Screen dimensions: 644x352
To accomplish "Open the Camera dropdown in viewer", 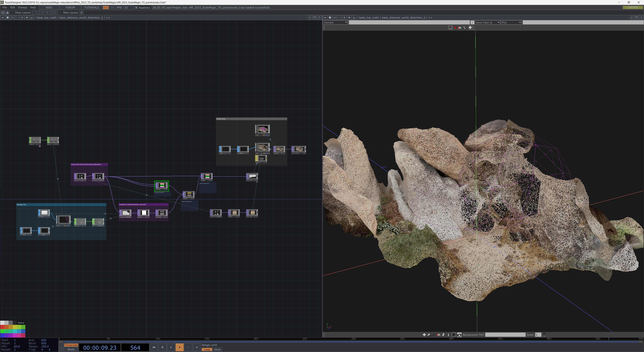I will tap(335, 22).
